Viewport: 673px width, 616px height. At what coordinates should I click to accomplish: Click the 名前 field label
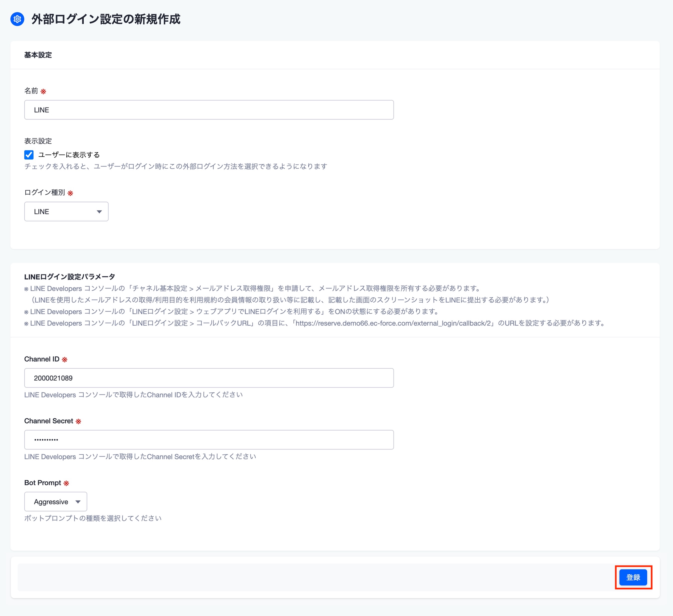tap(31, 91)
